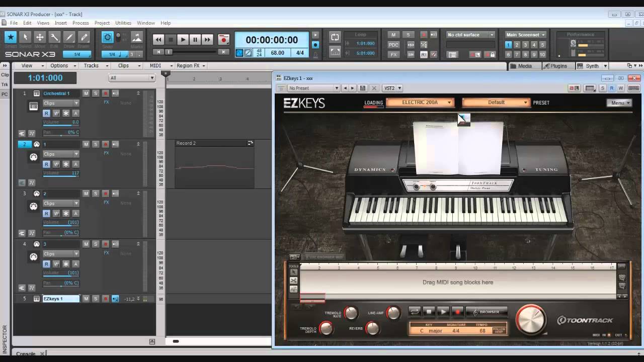
Task: Toggle FOLLOW HOST in EZkeys
Action: coord(499,330)
